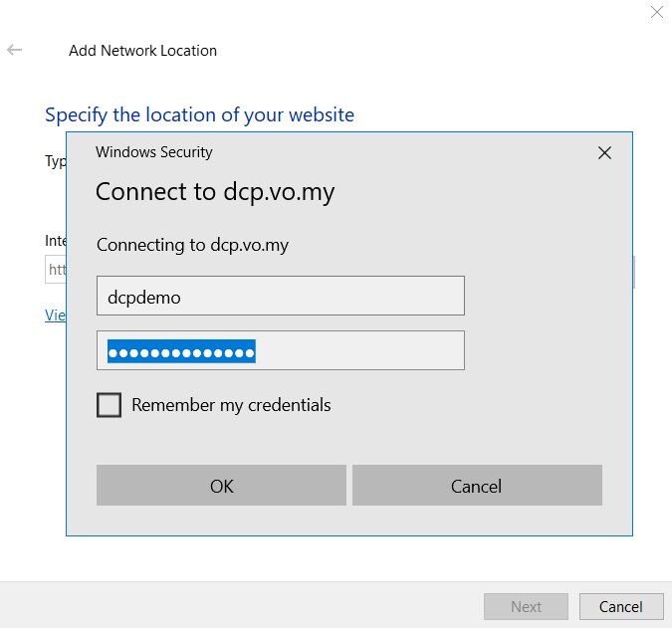Click the 'Connect to dcp.vo.my' heading
Screen dimensions: 672x628
[x=215, y=192]
